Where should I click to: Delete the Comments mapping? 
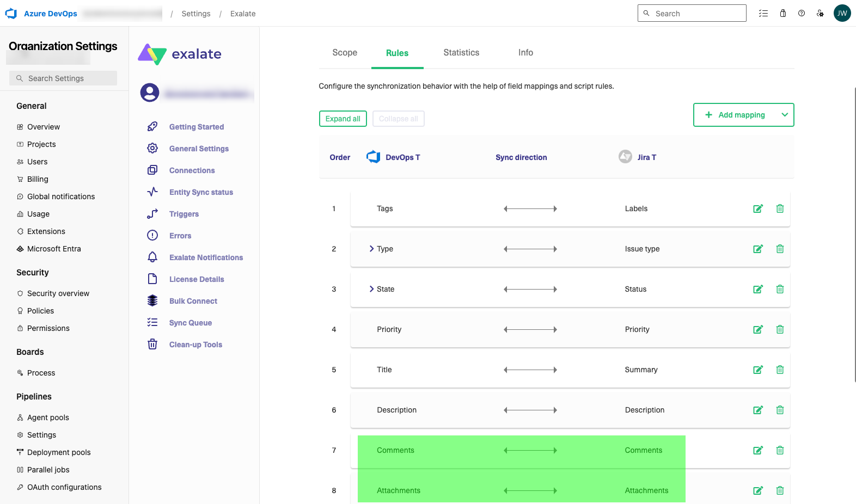[780, 450]
